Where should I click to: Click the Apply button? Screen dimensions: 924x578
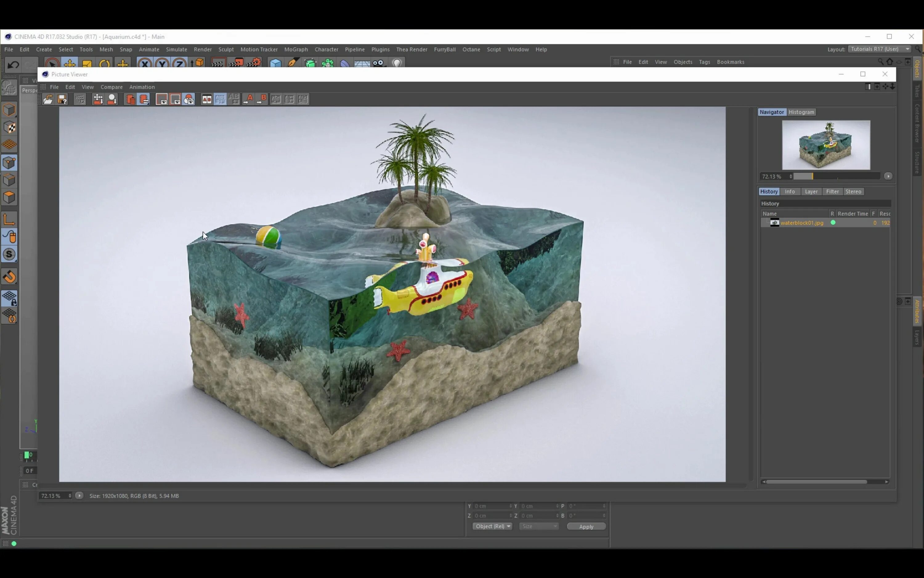586,527
